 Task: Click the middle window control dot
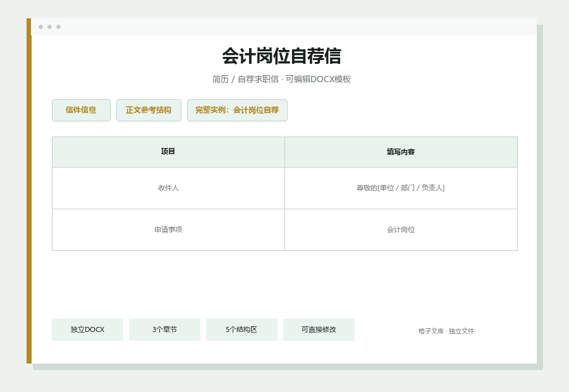coord(50,27)
